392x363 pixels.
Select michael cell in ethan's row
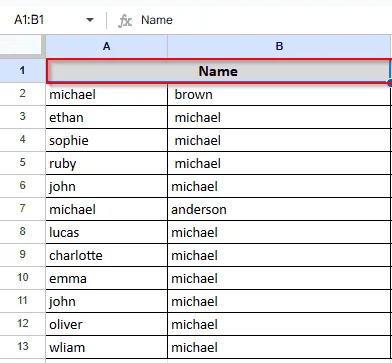click(x=279, y=117)
